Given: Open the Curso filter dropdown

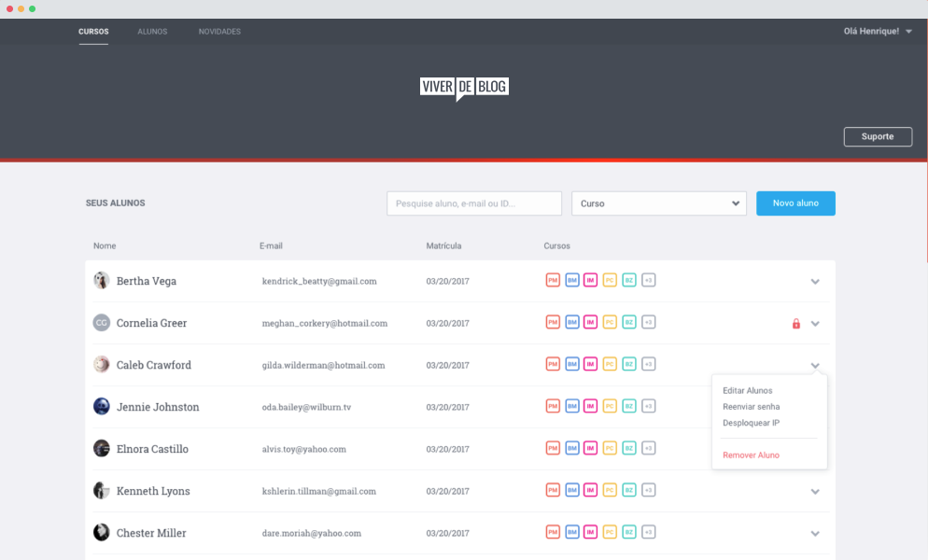Looking at the screenshot, I should [658, 203].
